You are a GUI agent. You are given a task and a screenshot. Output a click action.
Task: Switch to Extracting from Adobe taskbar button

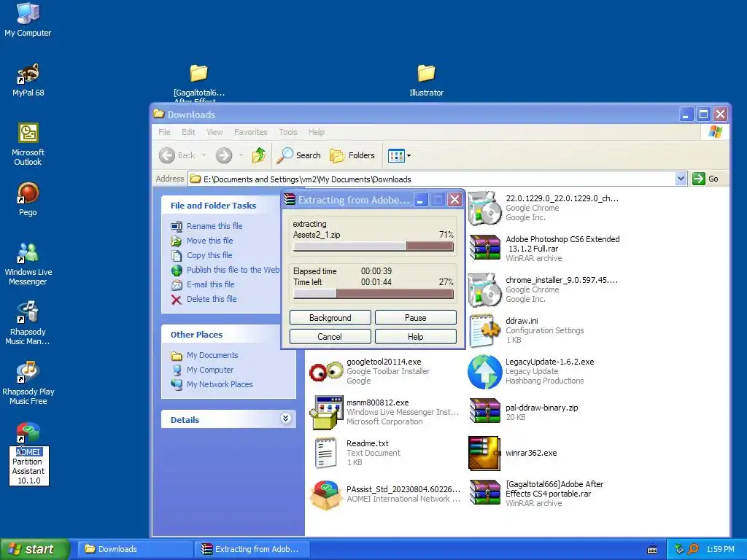(x=252, y=549)
